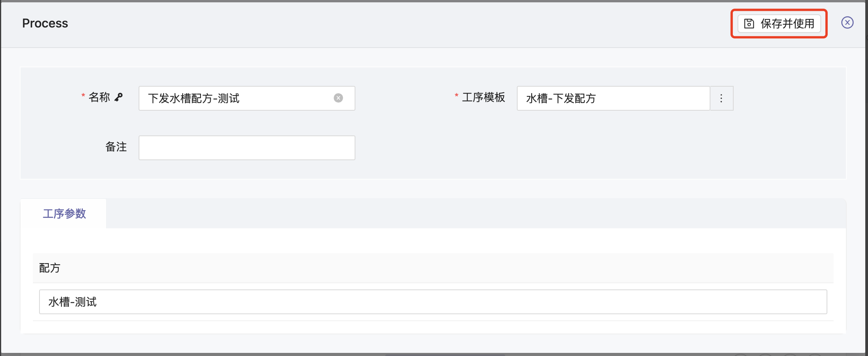Click into the empty 备注 input
This screenshot has height=356, width=868.
coord(247,148)
